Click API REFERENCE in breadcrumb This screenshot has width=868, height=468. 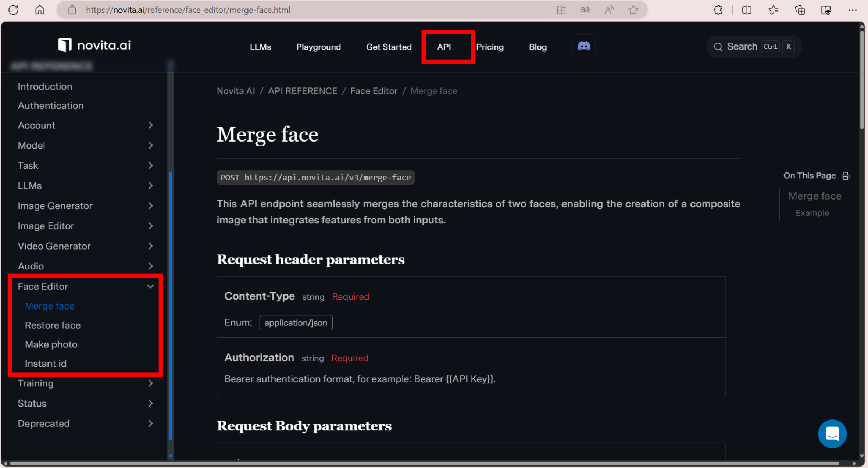point(302,91)
